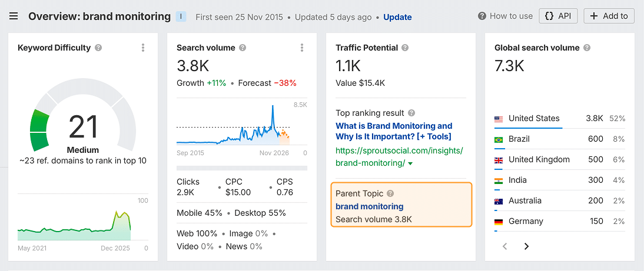This screenshot has width=644, height=271.
Task: Click the Brazil flag icon
Action: 499,139
